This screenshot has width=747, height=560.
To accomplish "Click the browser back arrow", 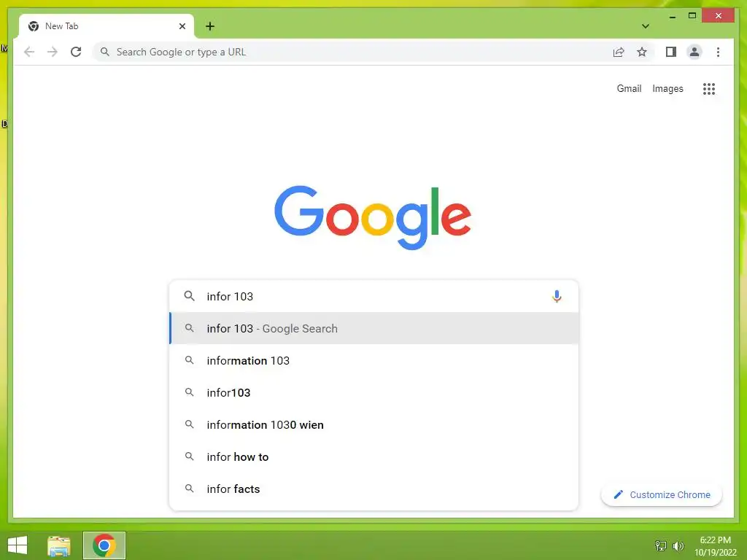I will (29, 52).
